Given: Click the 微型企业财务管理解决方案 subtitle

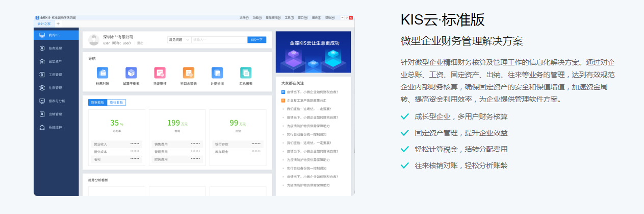Looking at the screenshot, I should point(462,41).
